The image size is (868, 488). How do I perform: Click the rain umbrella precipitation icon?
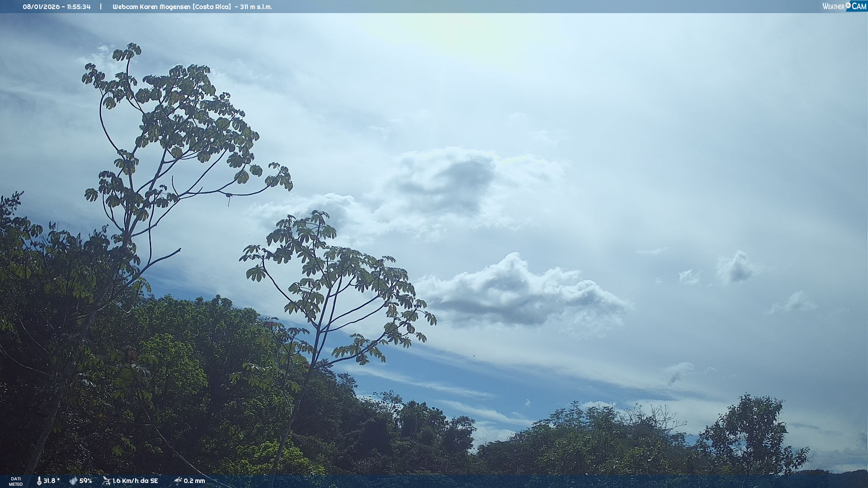click(x=178, y=481)
